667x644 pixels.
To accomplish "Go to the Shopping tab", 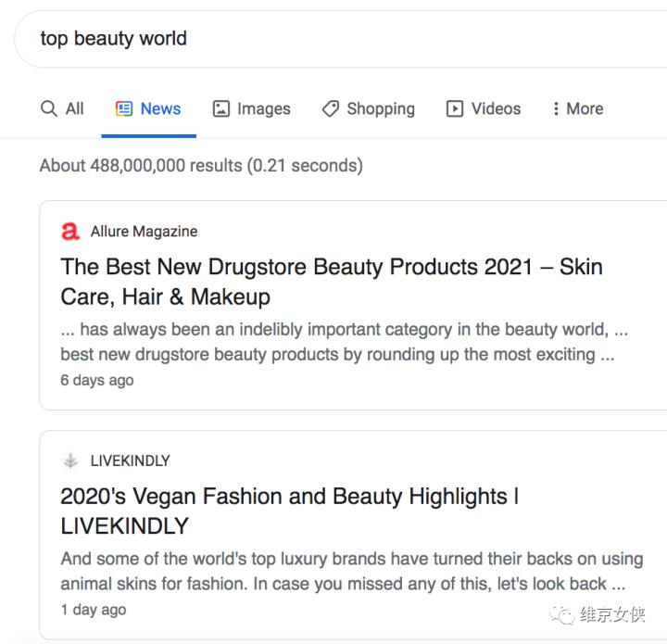I will click(369, 109).
